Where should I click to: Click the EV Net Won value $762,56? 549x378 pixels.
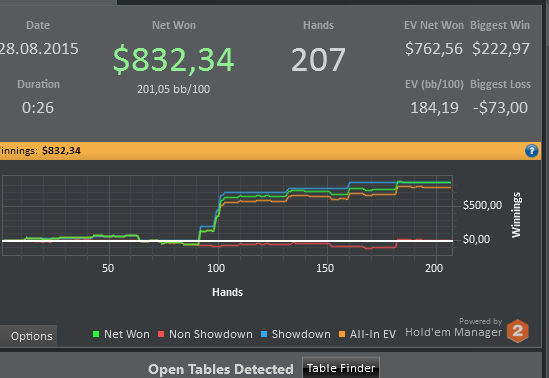434,49
